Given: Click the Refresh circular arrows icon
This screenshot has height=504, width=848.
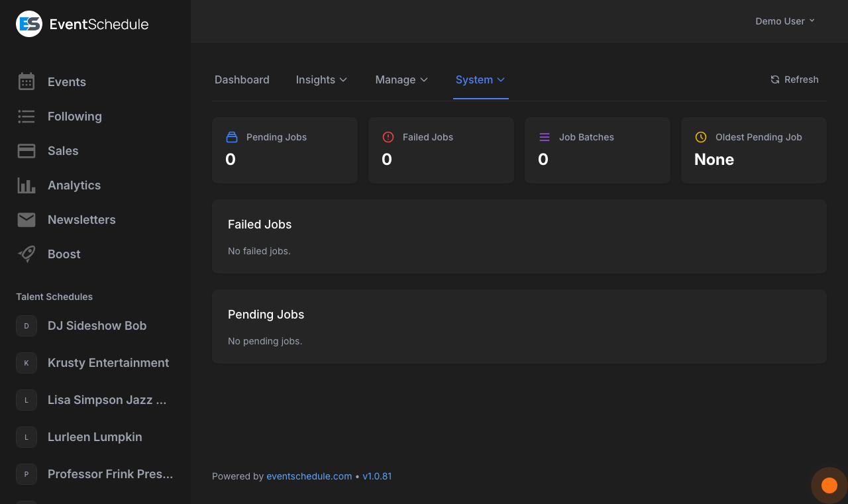Looking at the screenshot, I should 775,79.
